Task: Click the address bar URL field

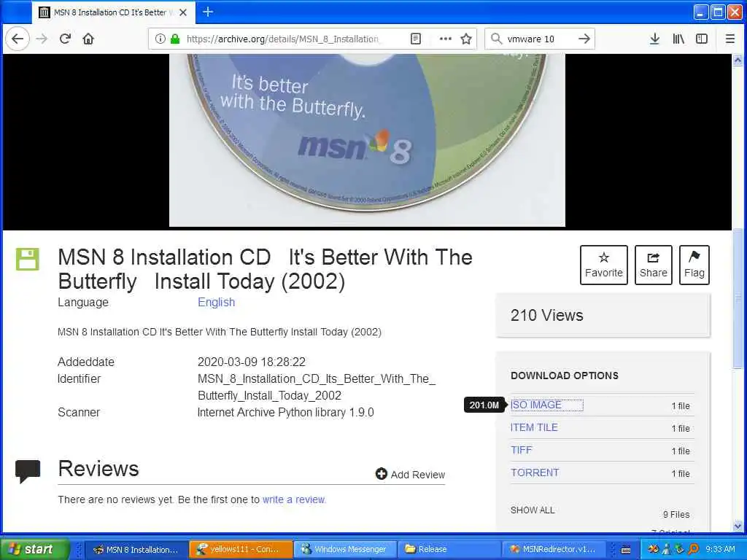Action: 283,39
